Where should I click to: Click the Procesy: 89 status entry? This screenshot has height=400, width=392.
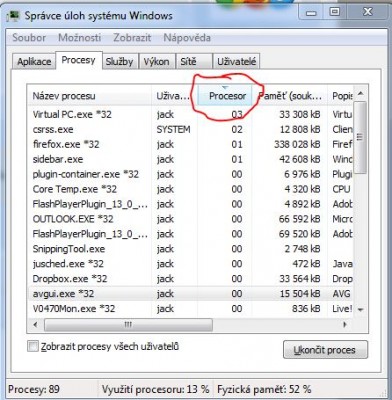[x=34, y=389]
